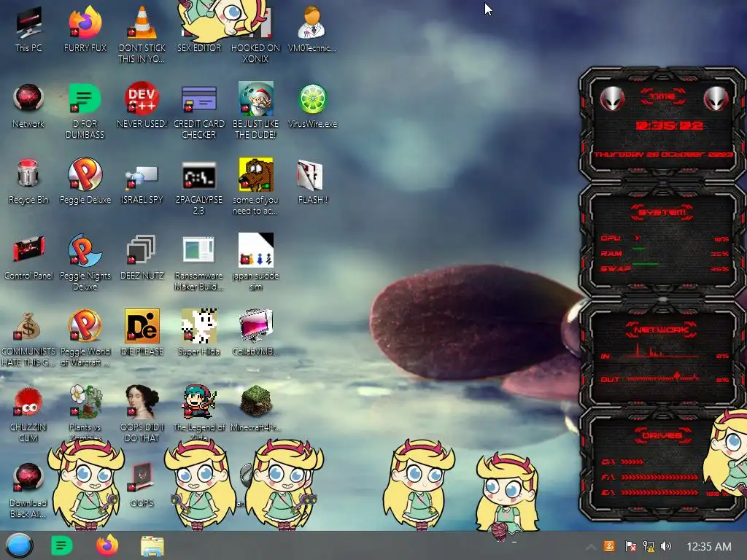Launch Firefox from the taskbar
The width and height of the screenshot is (747, 560).
[x=107, y=545]
